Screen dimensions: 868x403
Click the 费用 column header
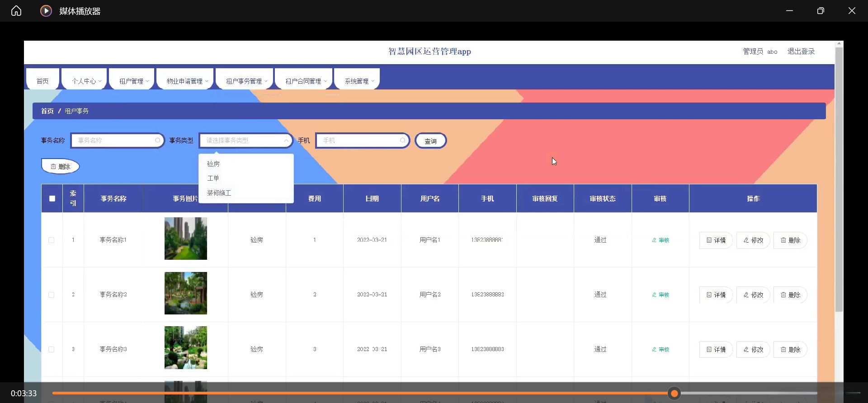tap(315, 198)
